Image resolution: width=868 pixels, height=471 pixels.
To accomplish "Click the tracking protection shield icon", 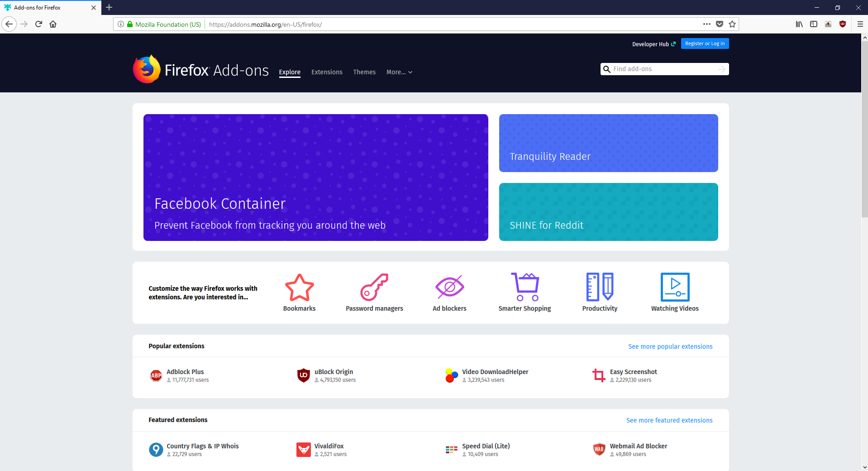I will coord(720,24).
